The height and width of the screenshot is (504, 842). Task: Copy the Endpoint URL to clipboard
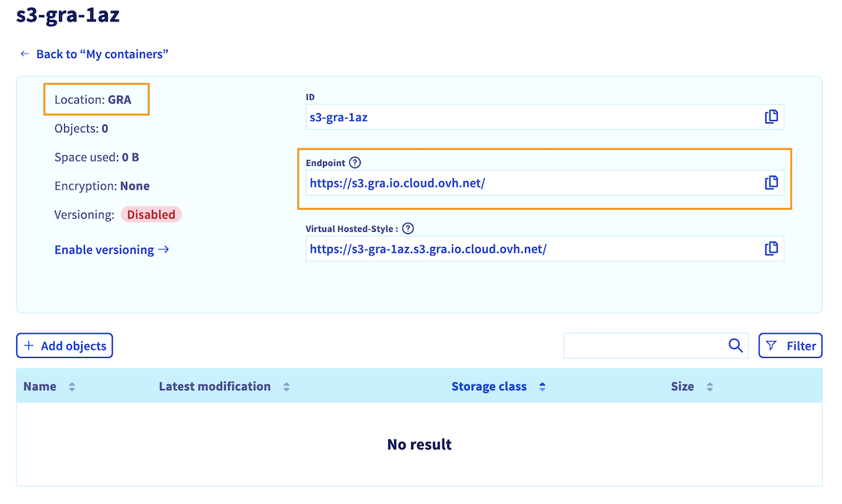click(771, 183)
